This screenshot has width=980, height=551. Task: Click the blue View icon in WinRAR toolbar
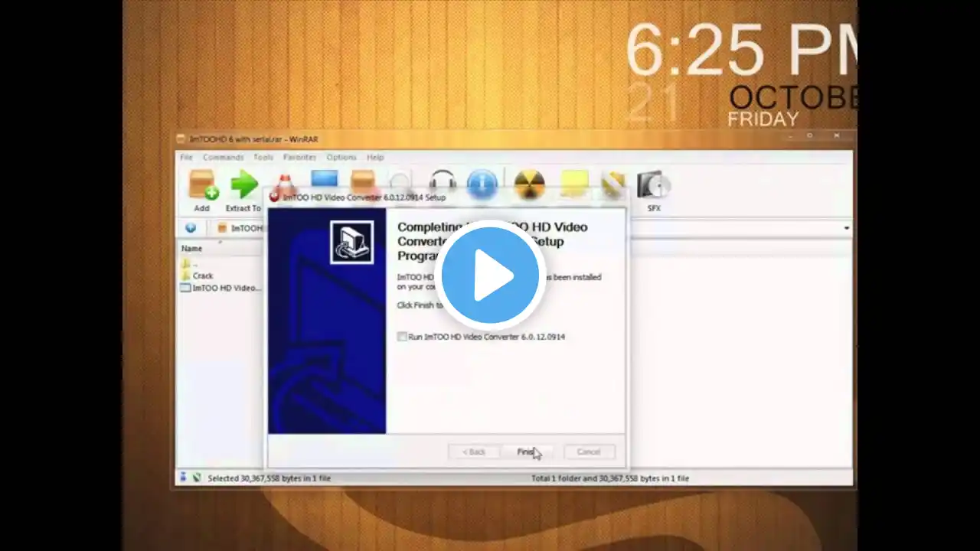[x=324, y=181]
